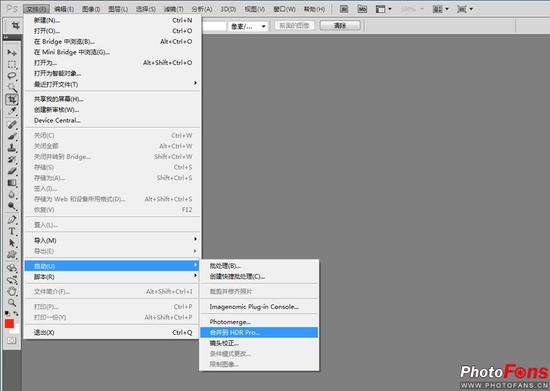Select the Gradient tool

click(x=12, y=183)
